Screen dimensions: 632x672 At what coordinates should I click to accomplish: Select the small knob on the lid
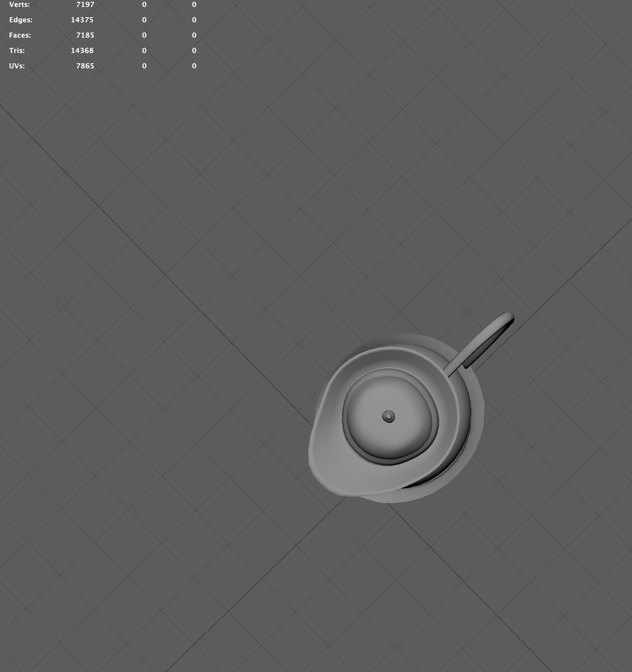click(389, 417)
